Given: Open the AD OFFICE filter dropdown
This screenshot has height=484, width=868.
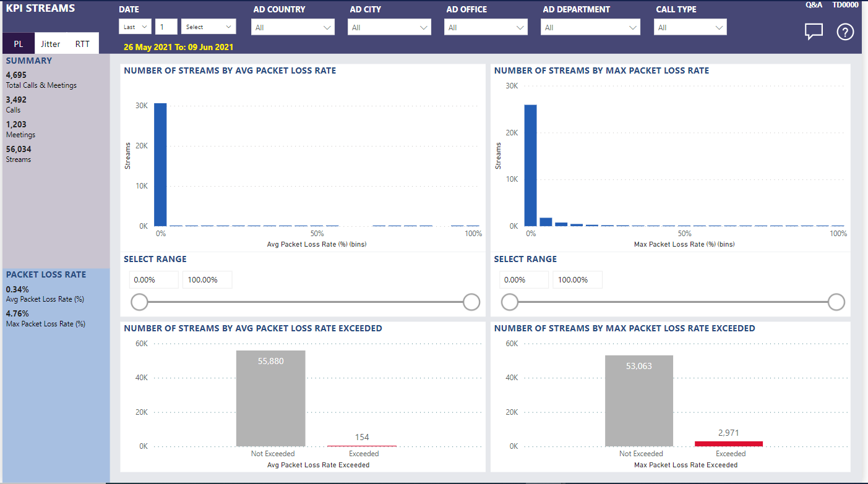Looking at the screenshot, I should coord(485,27).
